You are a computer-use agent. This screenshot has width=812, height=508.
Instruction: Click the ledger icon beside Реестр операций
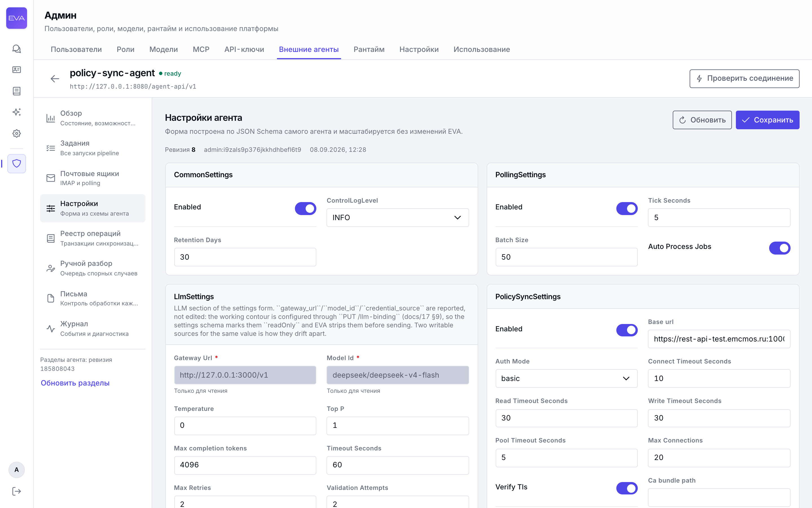click(x=51, y=238)
